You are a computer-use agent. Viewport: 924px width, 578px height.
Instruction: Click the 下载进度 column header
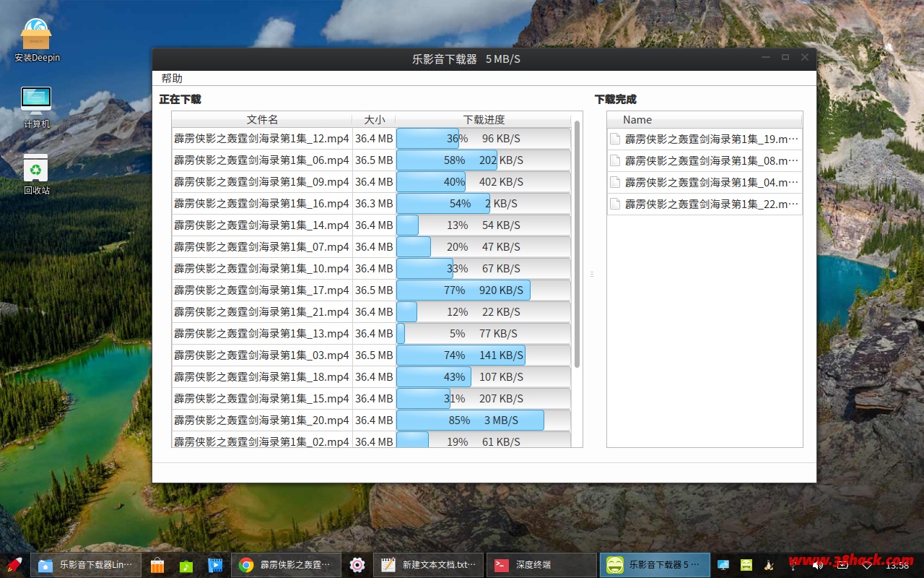point(484,120)
